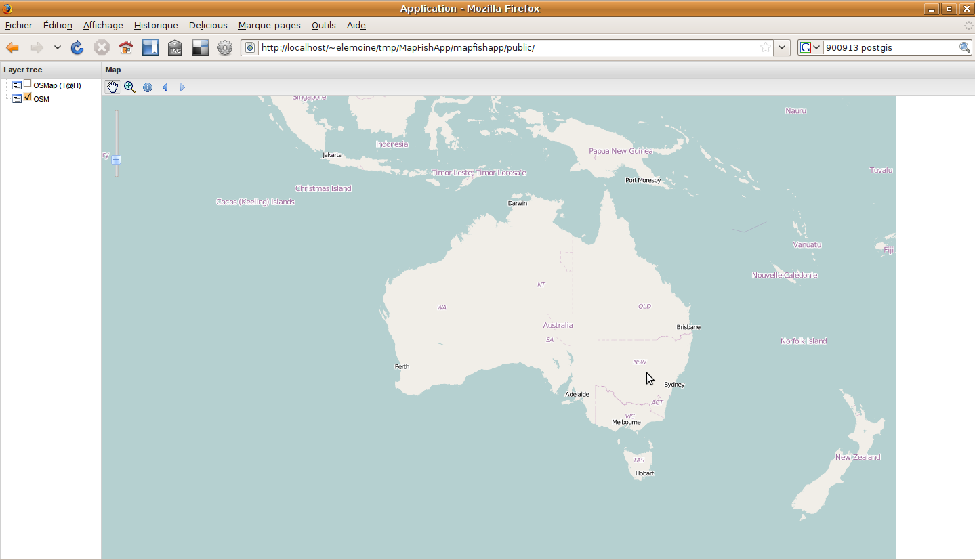Open the Fichier menu
This screenshot has width=975, height=560.
[19, 26]
